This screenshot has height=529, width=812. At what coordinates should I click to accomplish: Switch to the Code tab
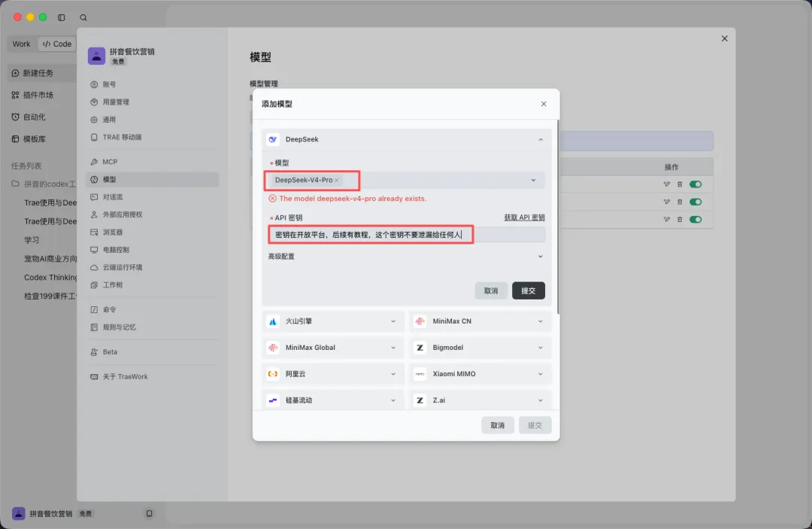[57, 44]
